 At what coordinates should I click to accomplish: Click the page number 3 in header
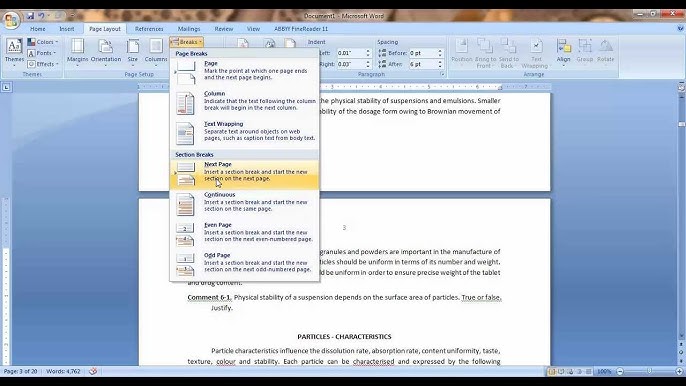[x=344, y=228]
